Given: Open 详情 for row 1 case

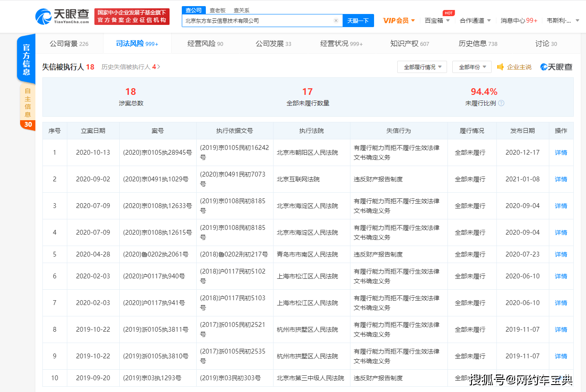Looking at the screenshot, I should 561,153.
